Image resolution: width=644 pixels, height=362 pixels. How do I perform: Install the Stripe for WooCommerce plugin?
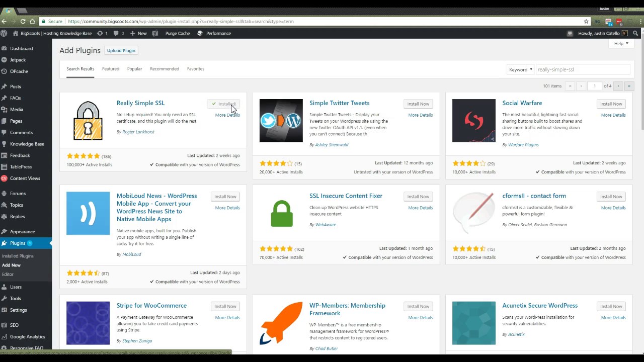225,306
